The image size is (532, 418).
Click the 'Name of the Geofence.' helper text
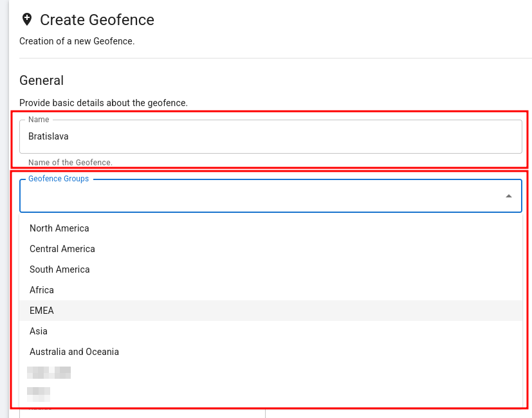[x=70, y=163]
